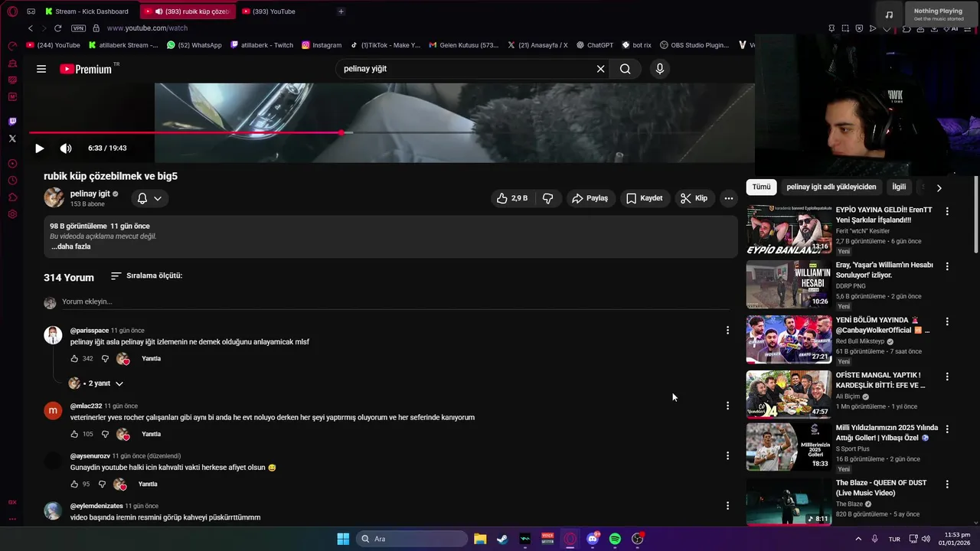
Task: Open the @eylemdenizates username link
Action: 96,506
